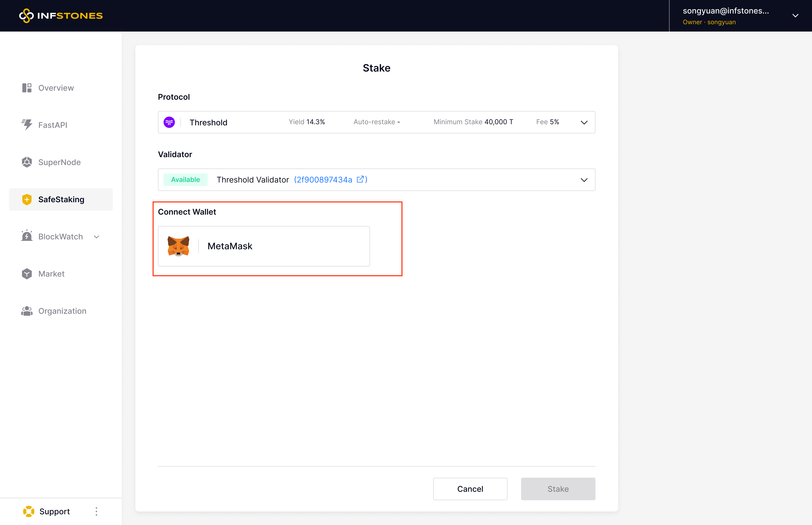Click the InfStones logo
Image resolution: width=812 pixels, height=525 pixels.
coord(61,16)
